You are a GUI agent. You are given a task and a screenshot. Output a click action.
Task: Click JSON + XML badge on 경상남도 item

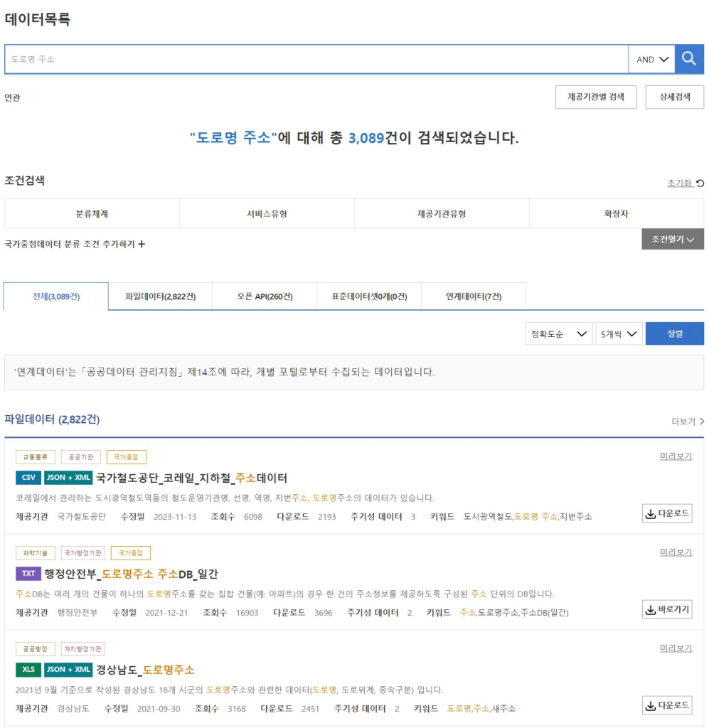[x=68, y=670]
